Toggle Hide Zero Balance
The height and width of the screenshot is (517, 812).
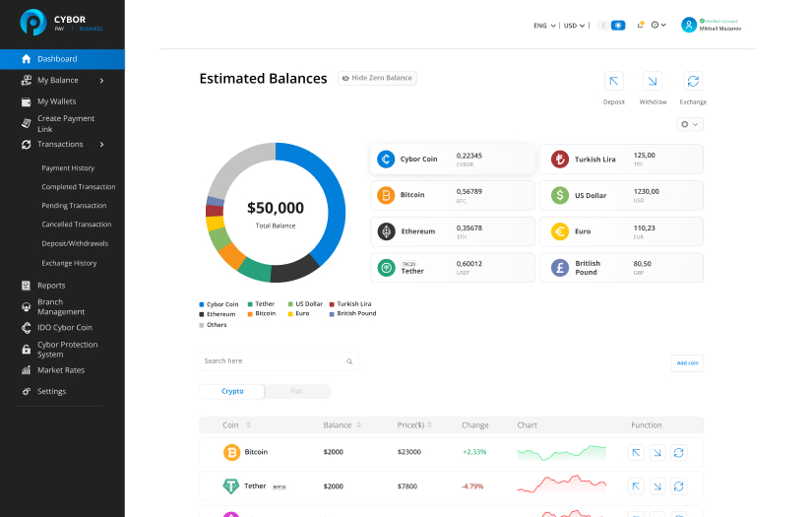pos(377,78)
